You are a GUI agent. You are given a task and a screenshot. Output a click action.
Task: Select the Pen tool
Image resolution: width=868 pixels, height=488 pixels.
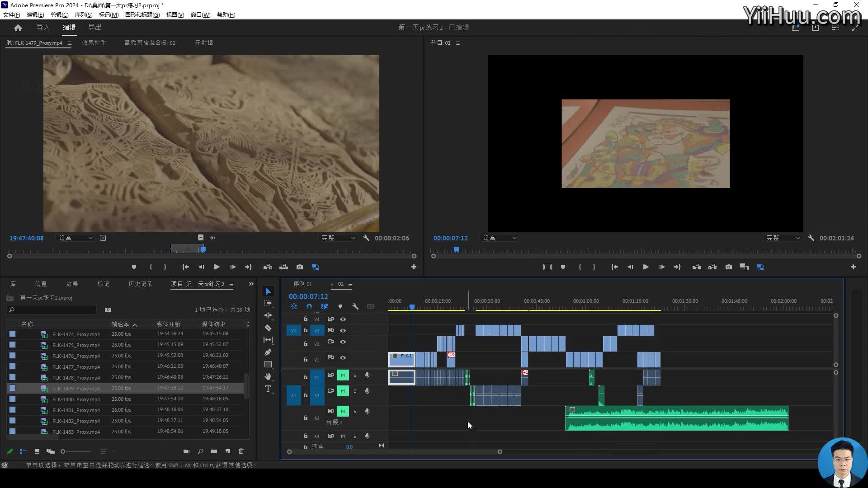[x=268, y=352]
